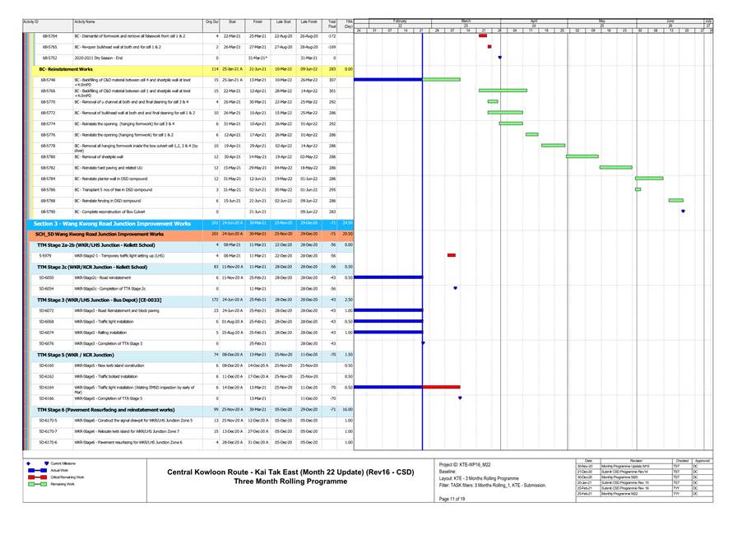Collapse the Section 3 Wang Kwong Road group band
Screen dimensions: 756x535
click(x=112, y=223)
